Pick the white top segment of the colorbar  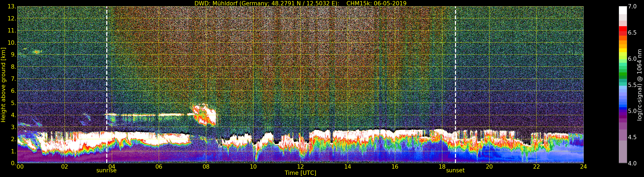click(623, 10)
